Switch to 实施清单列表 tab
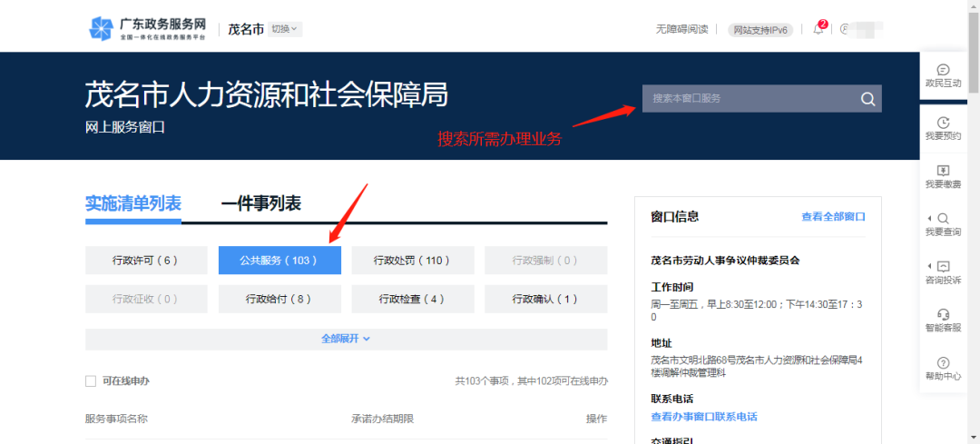The height and width of the screenshot is (444, 980). click(x=133, y=204)
